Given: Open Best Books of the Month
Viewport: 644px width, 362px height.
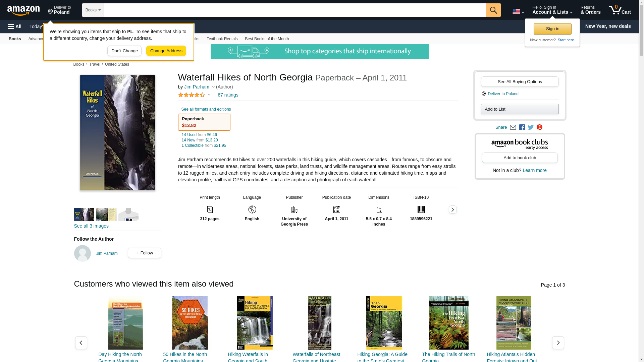Looking at the screenshot, I should coord(267,39).
